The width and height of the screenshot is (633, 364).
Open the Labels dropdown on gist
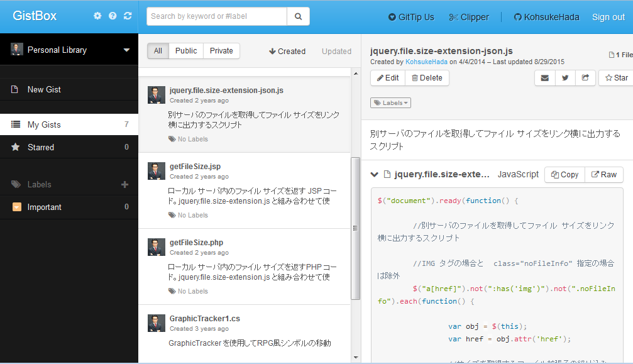click(390, 103)
